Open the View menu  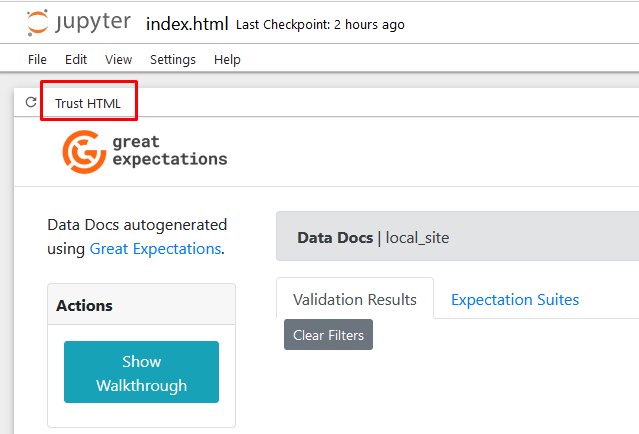point(118,60)
